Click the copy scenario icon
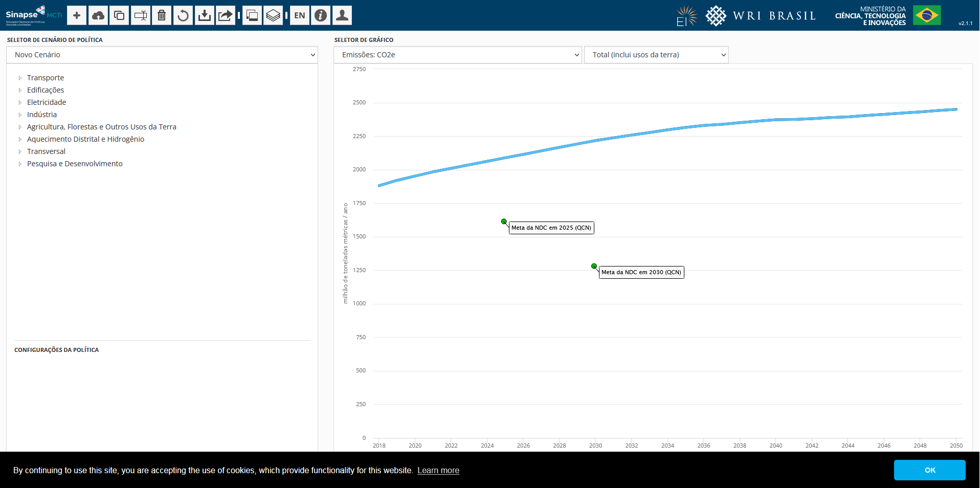The height and width of the screenshot is (488, 980). 119,15
